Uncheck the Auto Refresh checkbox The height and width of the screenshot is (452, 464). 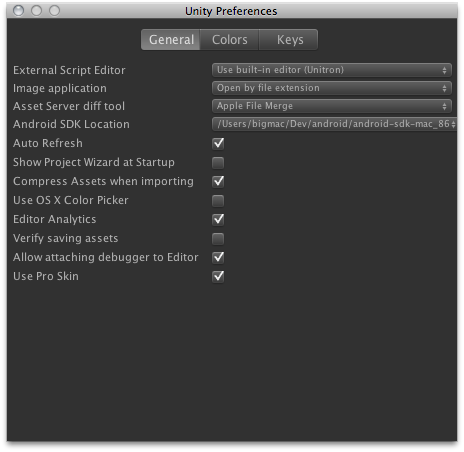pyautogui.click(x=218, y=144)
